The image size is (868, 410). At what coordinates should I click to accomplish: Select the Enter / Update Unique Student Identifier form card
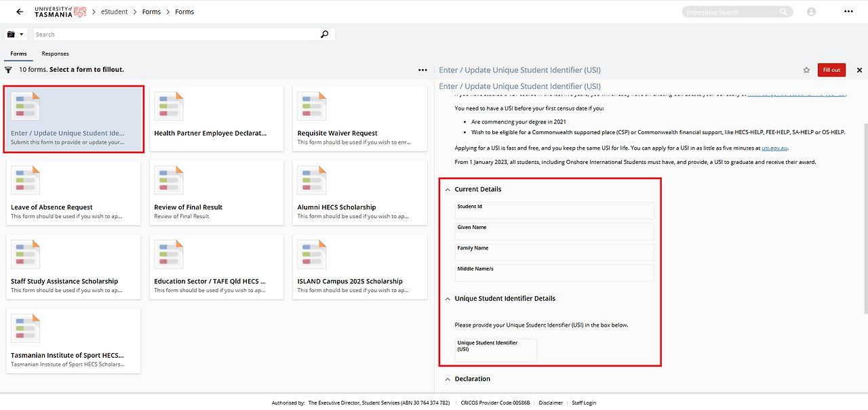pos(74,119)
